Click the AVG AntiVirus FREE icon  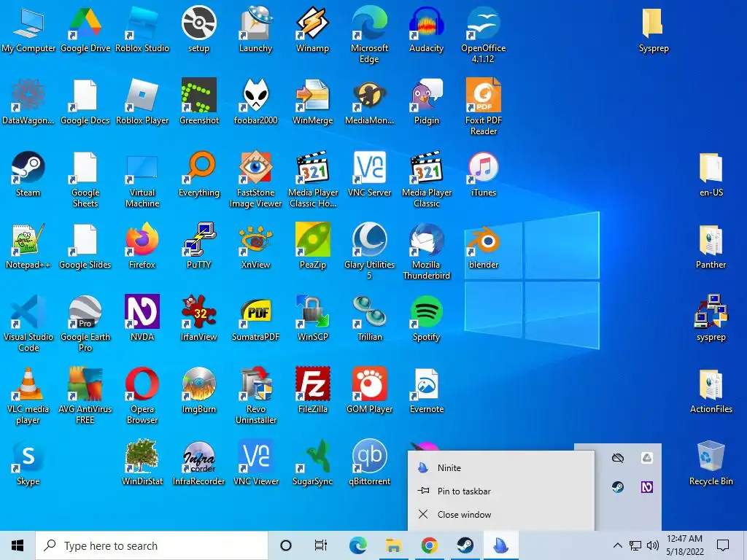point(85,396)
